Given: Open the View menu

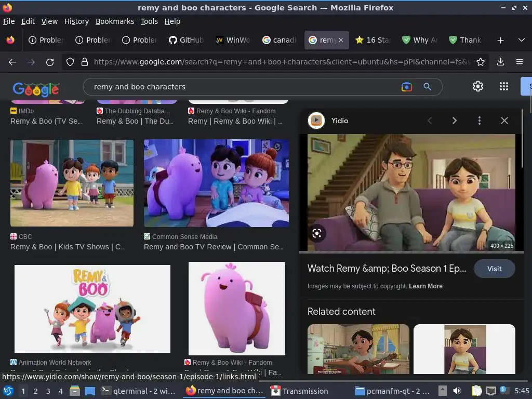Looking at the screenshot, I should click(49, 21).
